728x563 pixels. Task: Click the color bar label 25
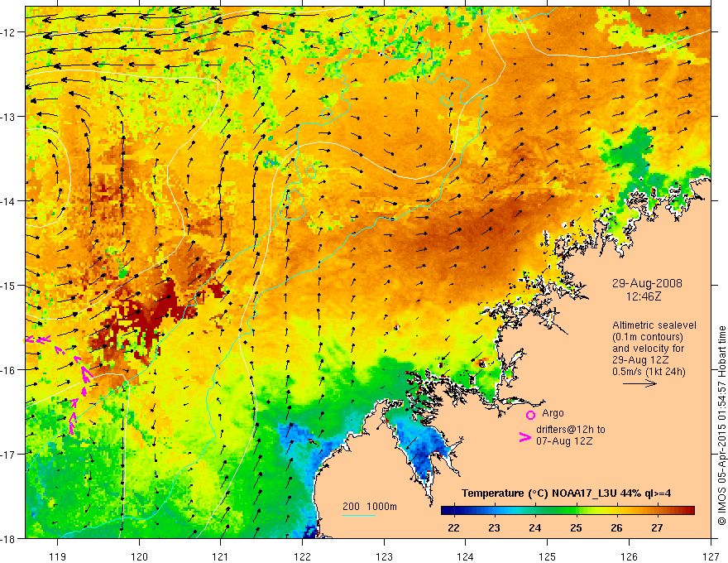pyautogui.click(x=576, y=527)
